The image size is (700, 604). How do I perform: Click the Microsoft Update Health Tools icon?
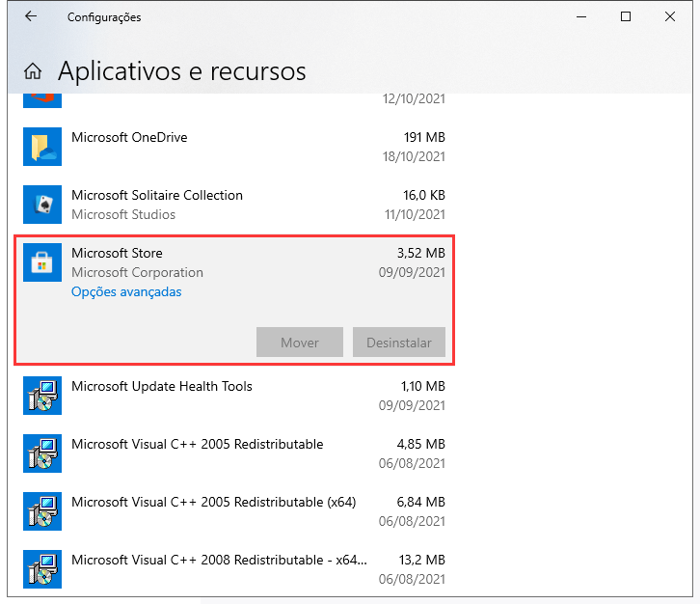[42, 396]
